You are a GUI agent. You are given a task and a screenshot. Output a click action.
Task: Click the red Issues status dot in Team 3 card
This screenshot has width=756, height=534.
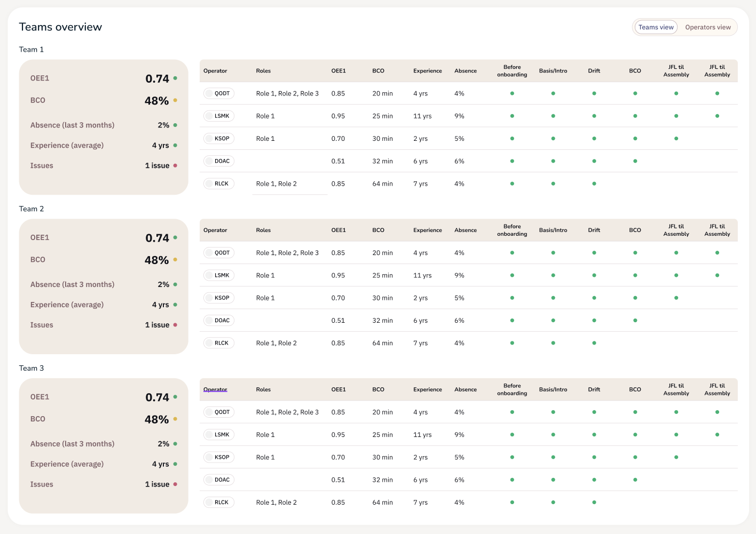[175, 484]
